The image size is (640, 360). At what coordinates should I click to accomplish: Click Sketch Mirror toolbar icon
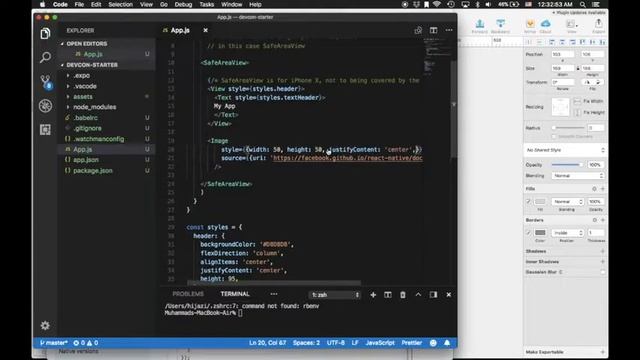click(530, 27)
